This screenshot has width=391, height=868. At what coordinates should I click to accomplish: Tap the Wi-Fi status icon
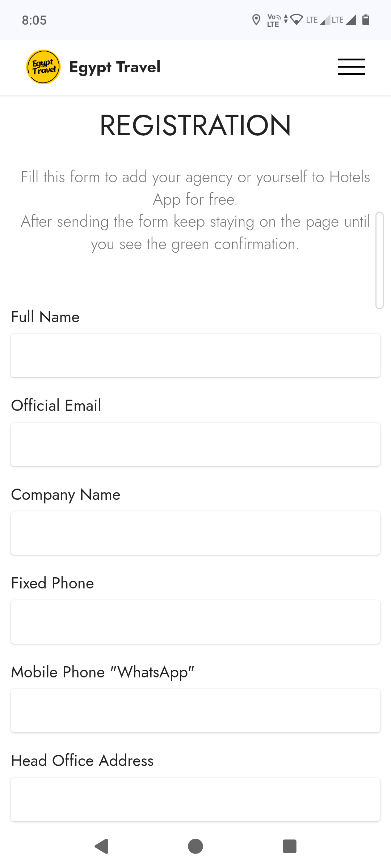coord(297,20)
